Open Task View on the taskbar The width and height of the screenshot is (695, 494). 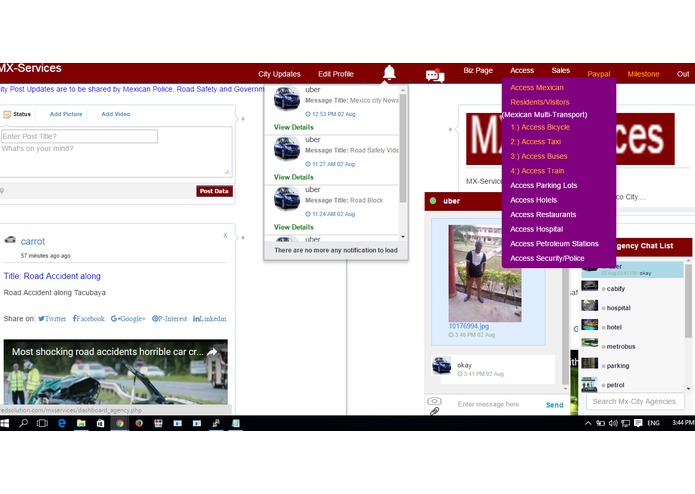pos(43,423)
